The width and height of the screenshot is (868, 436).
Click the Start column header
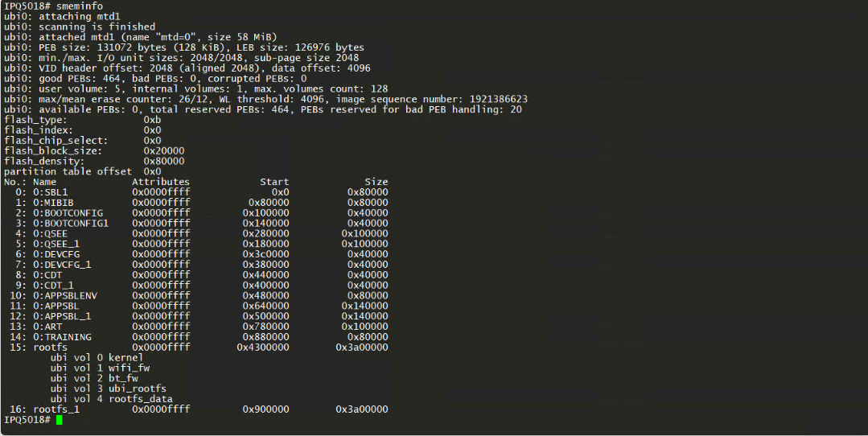coord(274,182)
